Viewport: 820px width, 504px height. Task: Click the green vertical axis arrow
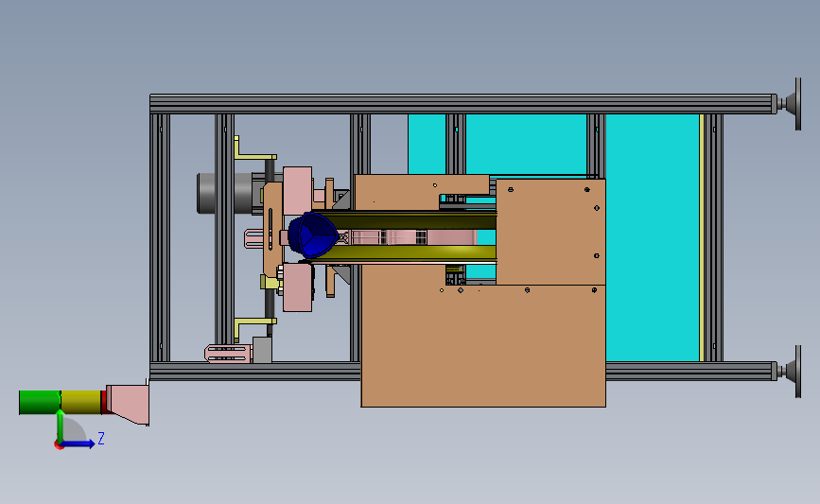(61, 425)
